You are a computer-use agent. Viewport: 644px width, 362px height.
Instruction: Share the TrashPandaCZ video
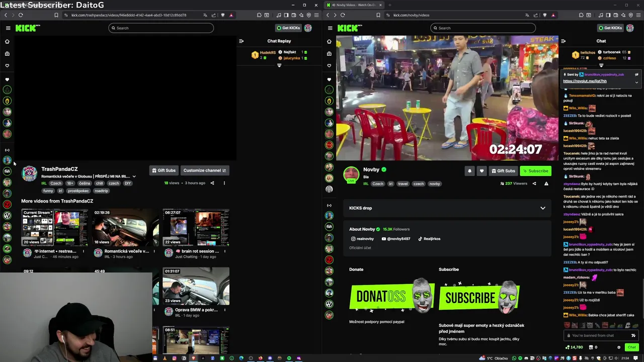(x=212, y=183)
